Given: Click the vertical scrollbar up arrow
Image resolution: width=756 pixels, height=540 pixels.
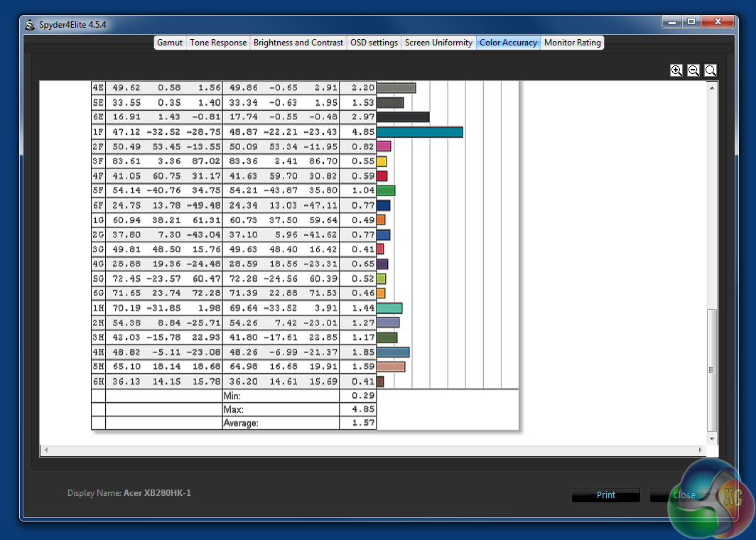Looking at the screenshot, I should (712, 88).
